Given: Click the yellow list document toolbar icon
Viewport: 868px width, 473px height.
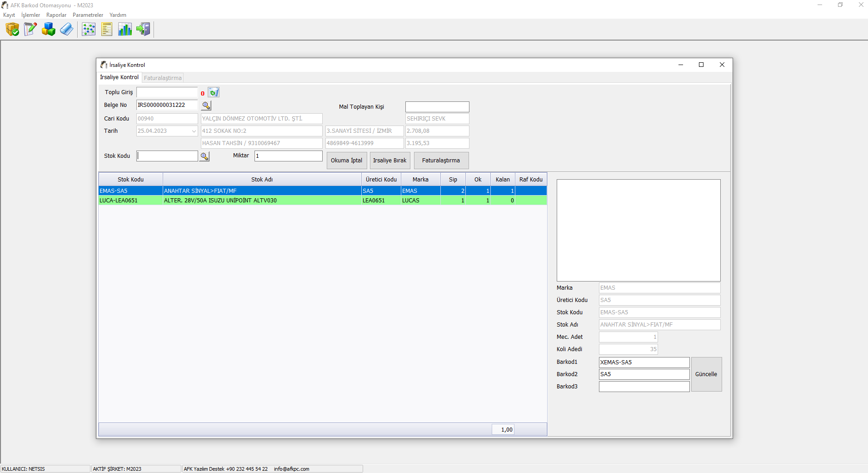Looking at the screenshot, I should tap(107, 30).
